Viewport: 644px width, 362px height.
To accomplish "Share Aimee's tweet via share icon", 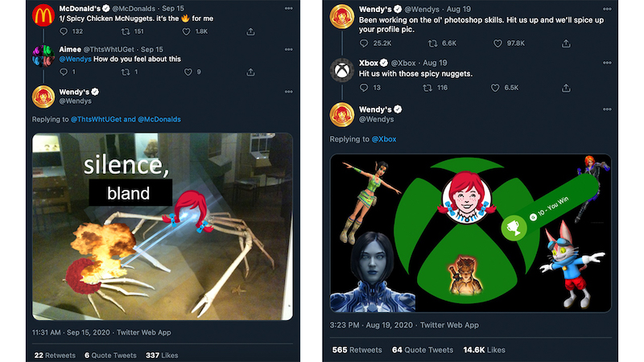I will [x=250, y=72].
